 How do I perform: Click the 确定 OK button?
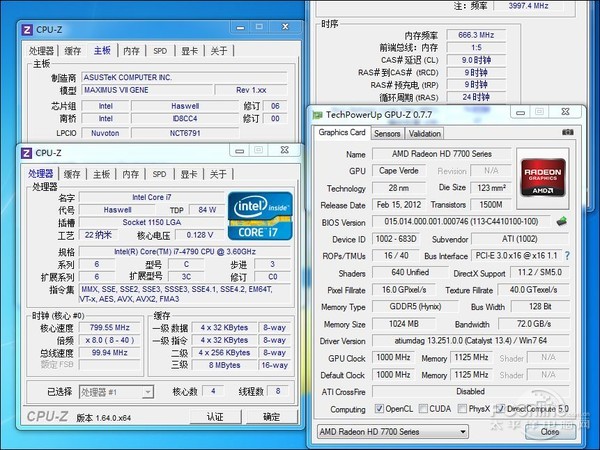tap(272, 417)
